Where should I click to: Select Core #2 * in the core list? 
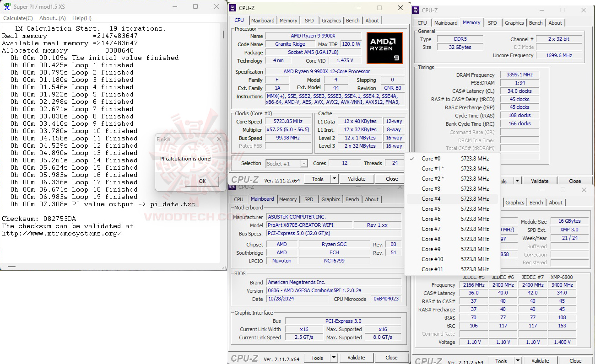click(x=451, y=179)
